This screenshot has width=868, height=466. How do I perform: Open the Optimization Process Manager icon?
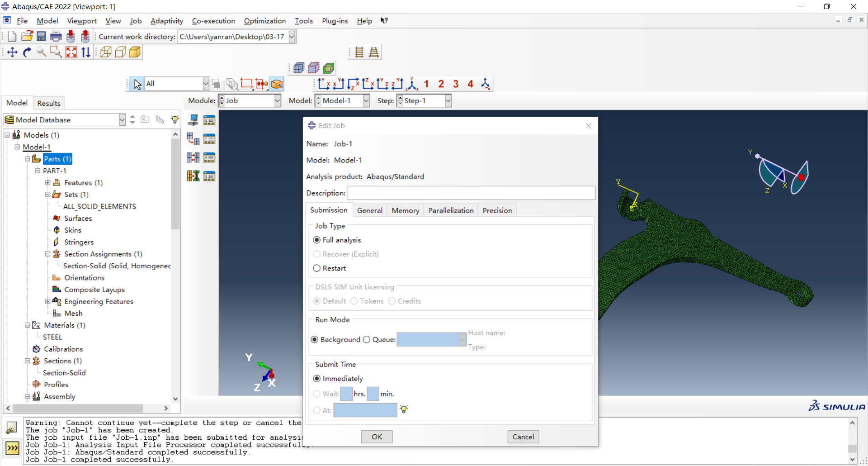point(209,176)
